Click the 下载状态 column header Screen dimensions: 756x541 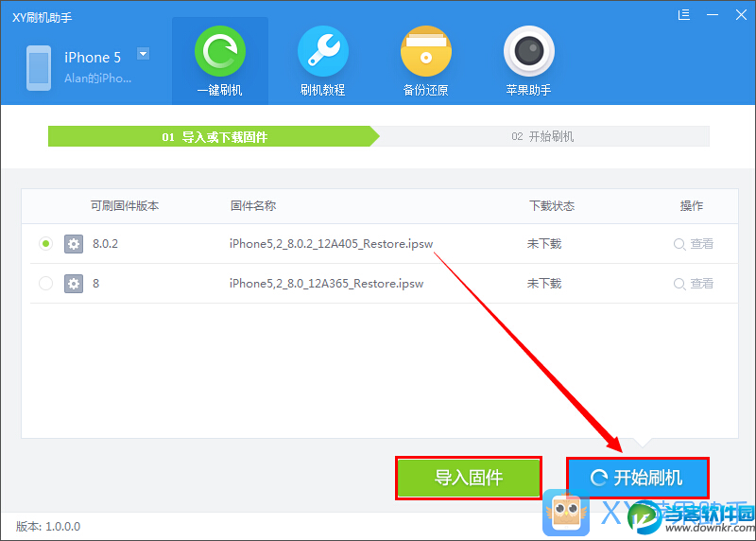click(552, 206)
